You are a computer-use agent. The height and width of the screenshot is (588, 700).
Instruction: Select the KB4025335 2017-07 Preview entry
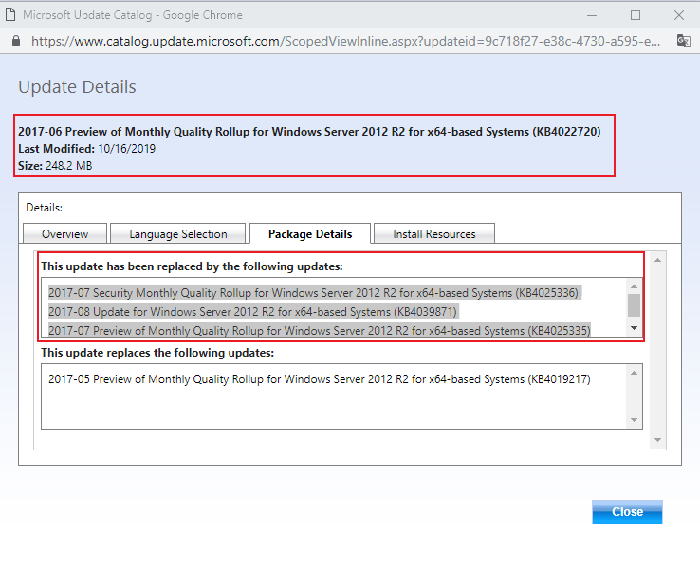point(320,330)
